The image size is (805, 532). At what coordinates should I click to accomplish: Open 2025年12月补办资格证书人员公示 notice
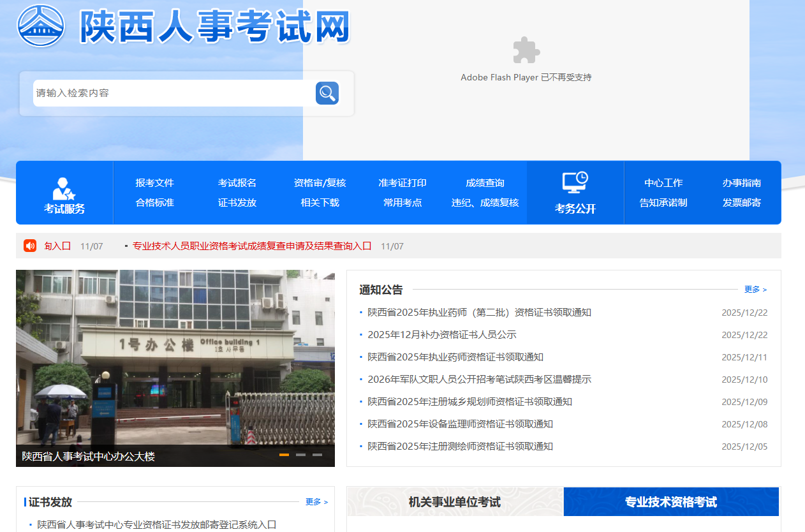442,335
